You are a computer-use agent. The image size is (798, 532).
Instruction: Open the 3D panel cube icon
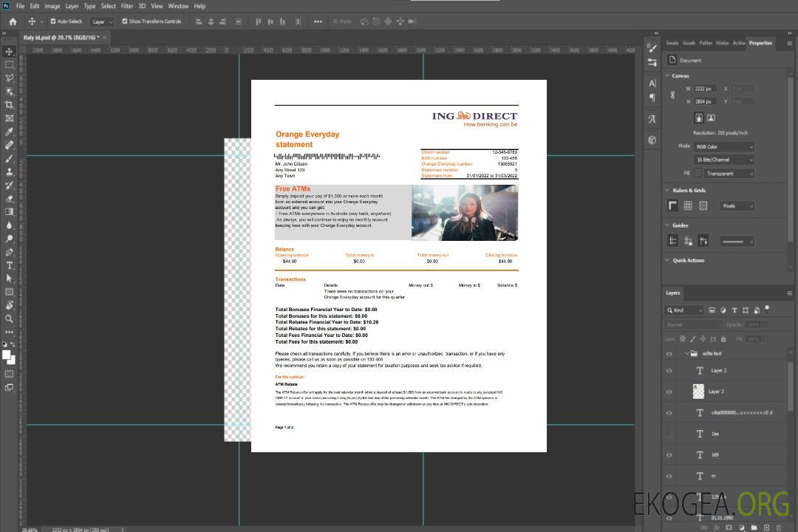click(652, 140)
